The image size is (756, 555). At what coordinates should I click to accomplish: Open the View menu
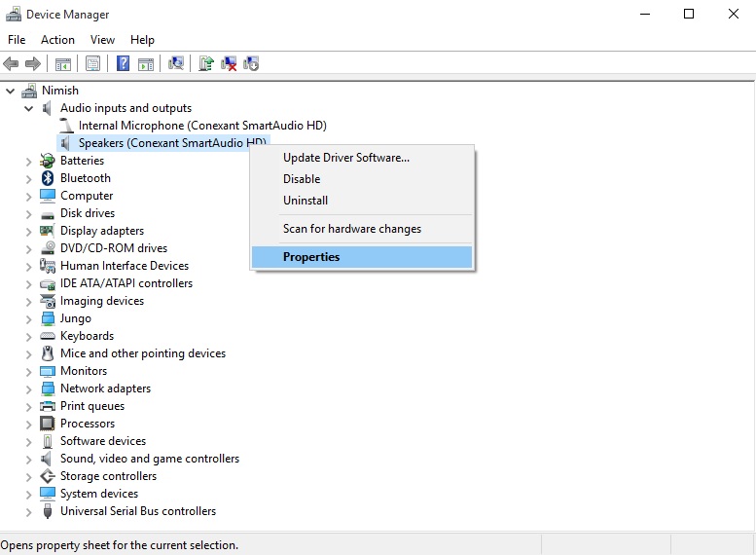(x=102, y=40)
